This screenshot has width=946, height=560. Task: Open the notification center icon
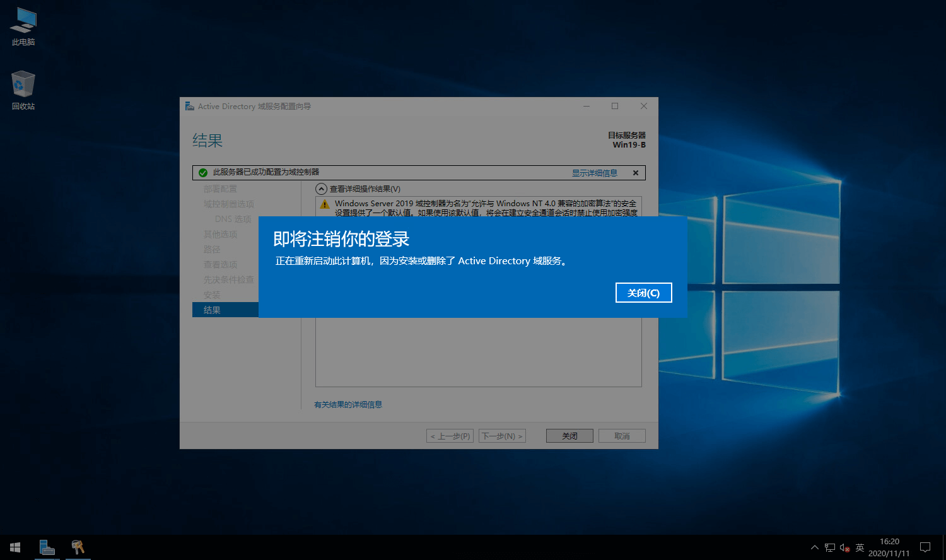point(925,547)
